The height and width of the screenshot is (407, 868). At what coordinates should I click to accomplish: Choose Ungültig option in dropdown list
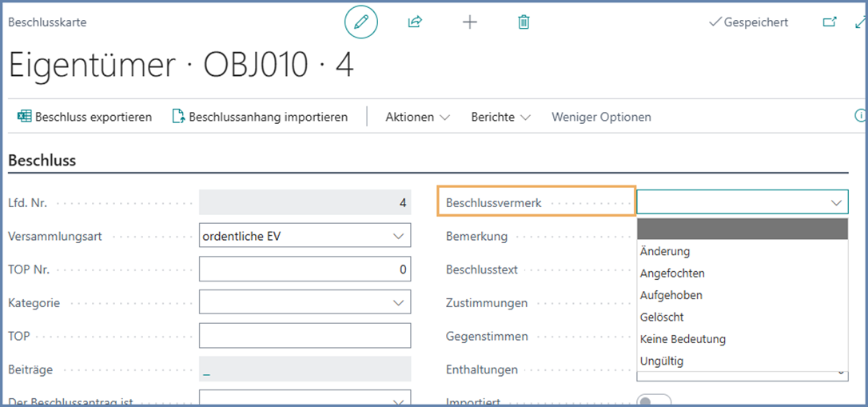pos(662,361)
